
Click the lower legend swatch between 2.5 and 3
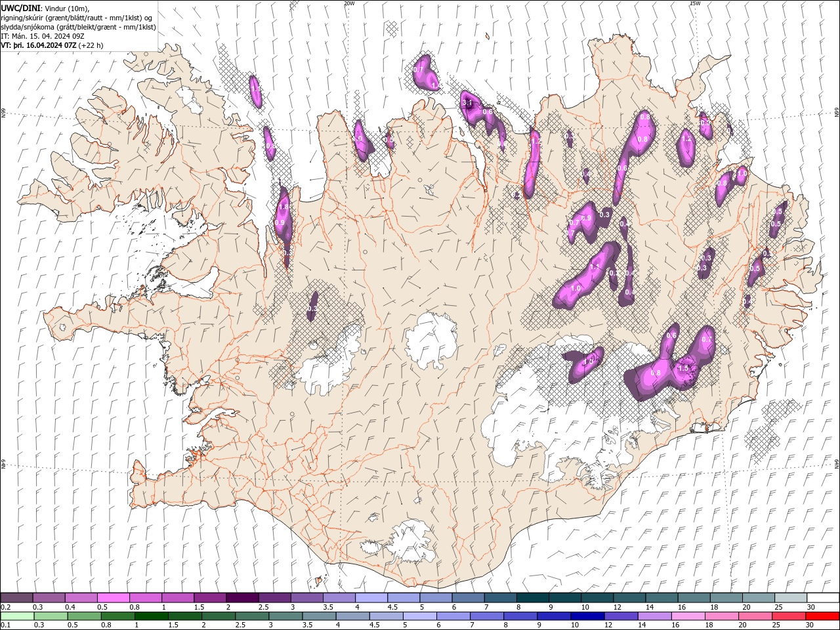click(252, 616)
